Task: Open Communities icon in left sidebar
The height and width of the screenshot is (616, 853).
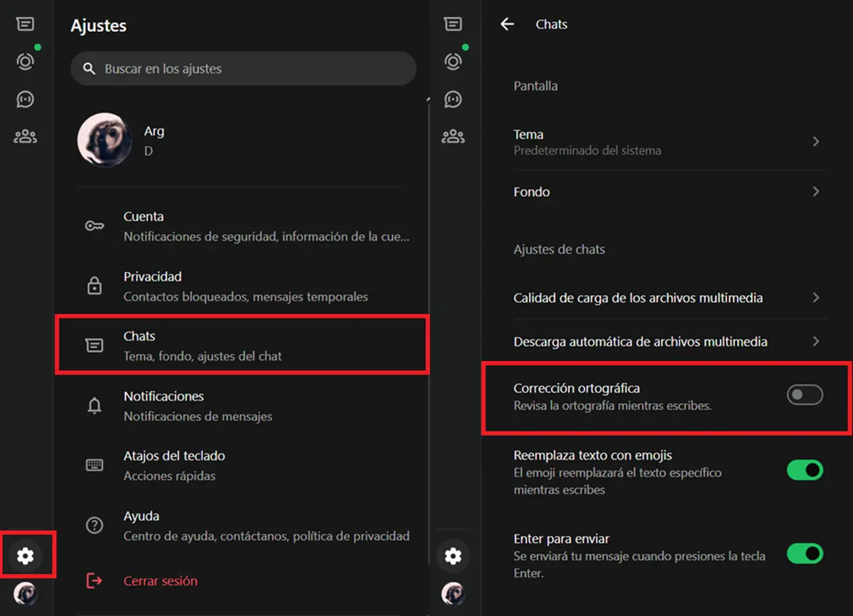Action: point(26,136)
